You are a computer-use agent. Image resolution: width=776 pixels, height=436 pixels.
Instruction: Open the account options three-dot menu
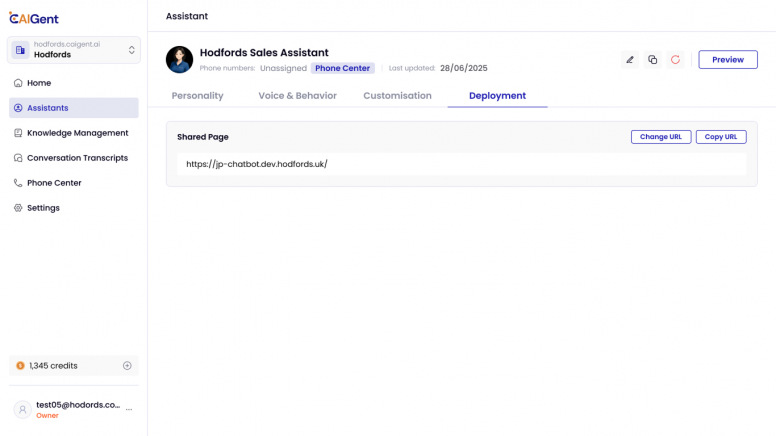pos(129,410)
